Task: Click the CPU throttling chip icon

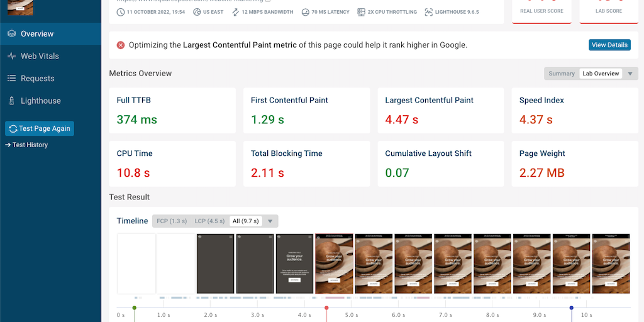Action: coord(362,12)
